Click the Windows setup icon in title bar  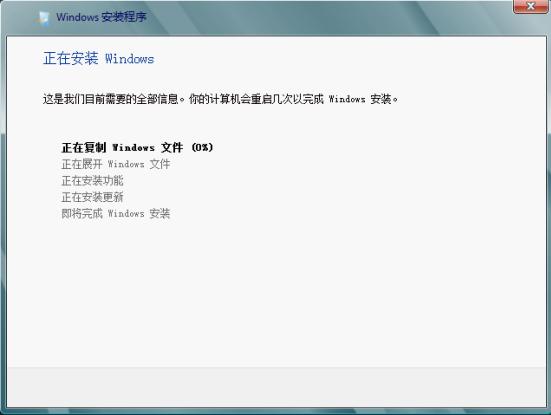pos(42,18)
